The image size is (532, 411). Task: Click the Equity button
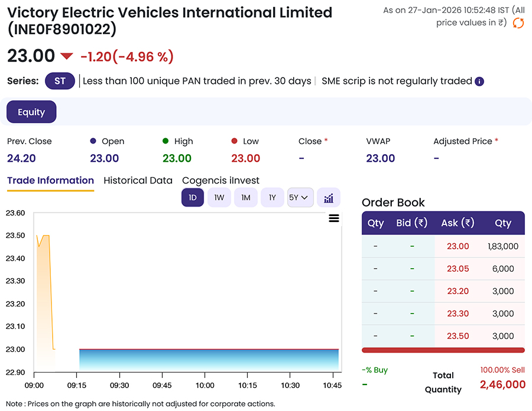coord(31,112)
